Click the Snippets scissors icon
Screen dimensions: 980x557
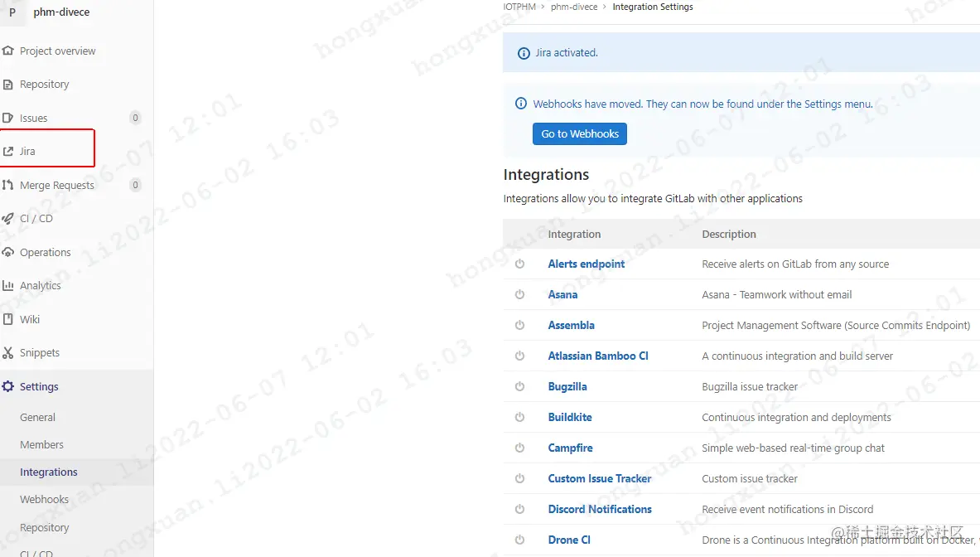[x=7, y=352]
